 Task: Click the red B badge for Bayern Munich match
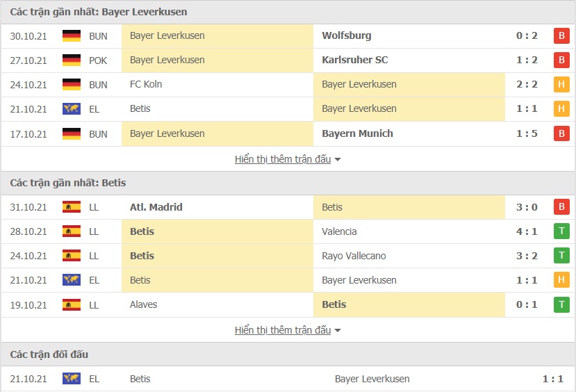[x=561, y=133]
